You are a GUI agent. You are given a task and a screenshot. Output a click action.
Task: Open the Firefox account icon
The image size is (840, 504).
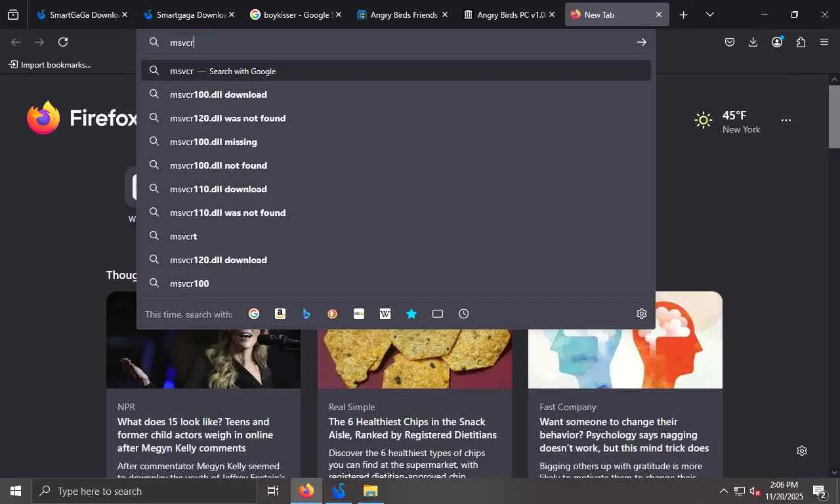(x=777, y=42)
